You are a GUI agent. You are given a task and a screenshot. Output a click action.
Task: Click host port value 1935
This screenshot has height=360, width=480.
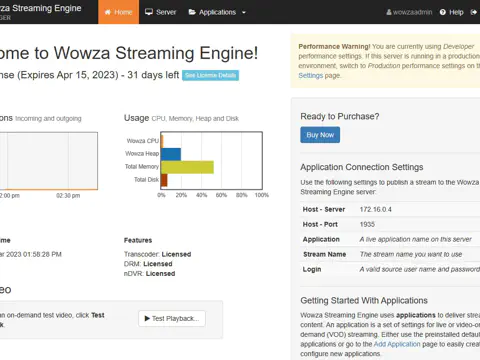click(x=367, y=224)
